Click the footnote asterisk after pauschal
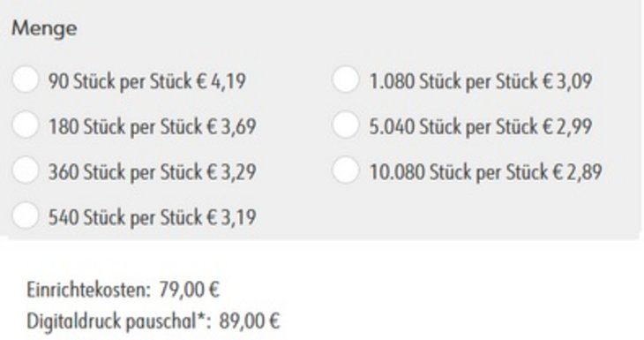The height and width of the screenshot is (340, 644). 202,317
